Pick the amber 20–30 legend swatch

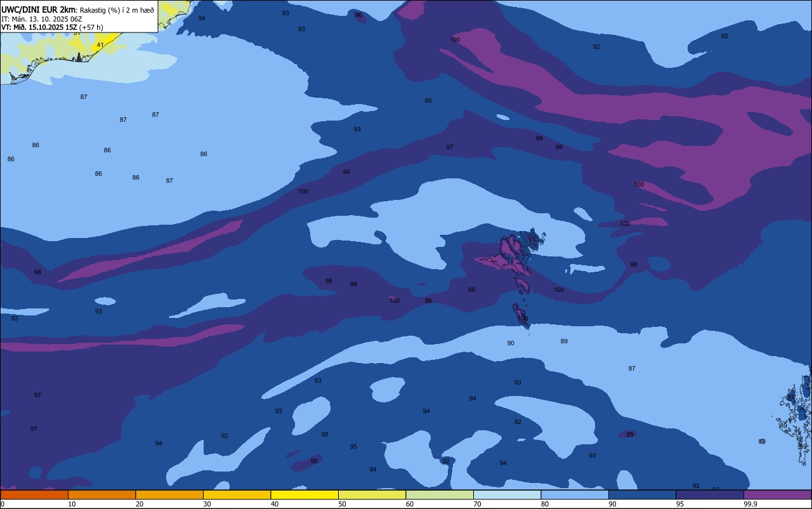(169, 494)
